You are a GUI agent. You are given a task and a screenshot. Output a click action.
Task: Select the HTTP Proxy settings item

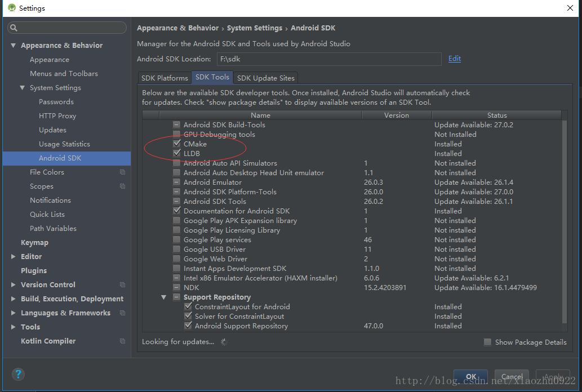pos(57,116)
